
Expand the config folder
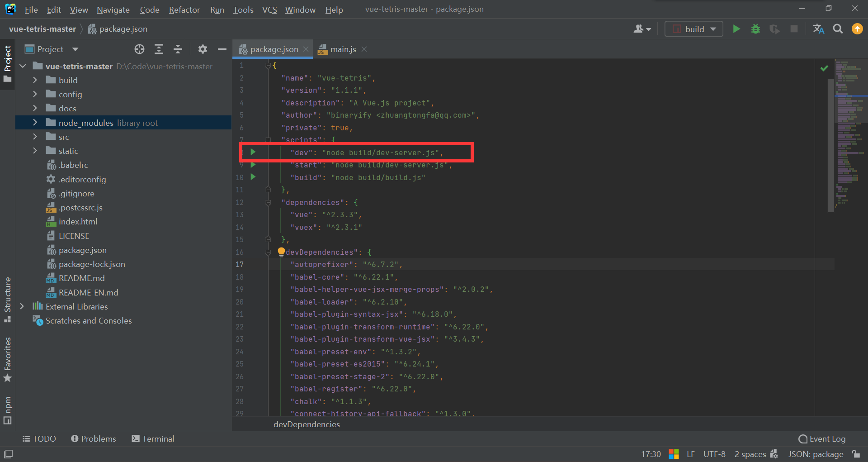tap(35, 94)
